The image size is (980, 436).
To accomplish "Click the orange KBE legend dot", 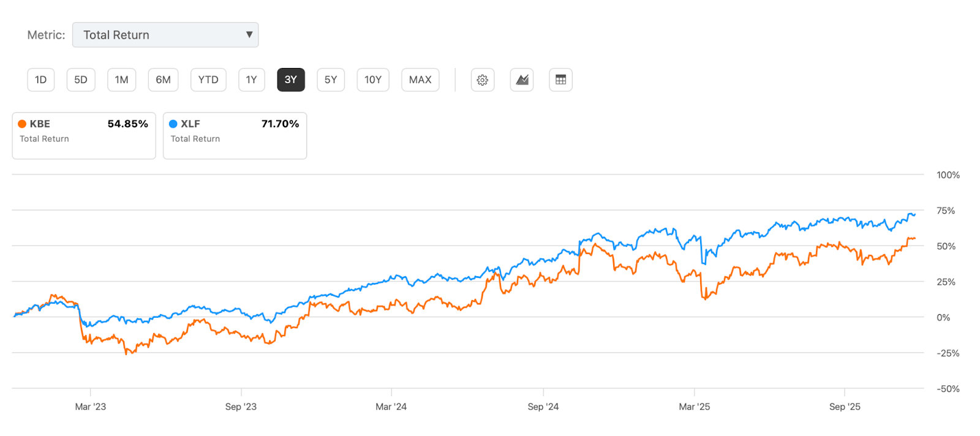I will [22, 124].
